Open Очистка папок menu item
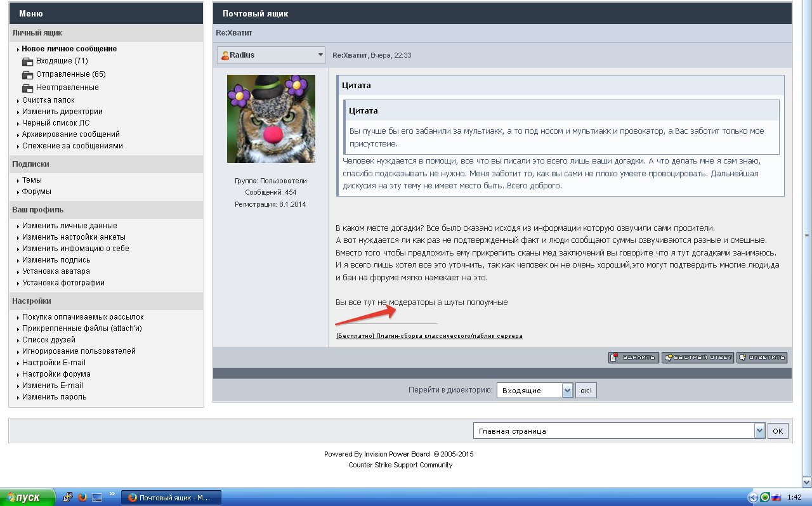 (48, 100)
